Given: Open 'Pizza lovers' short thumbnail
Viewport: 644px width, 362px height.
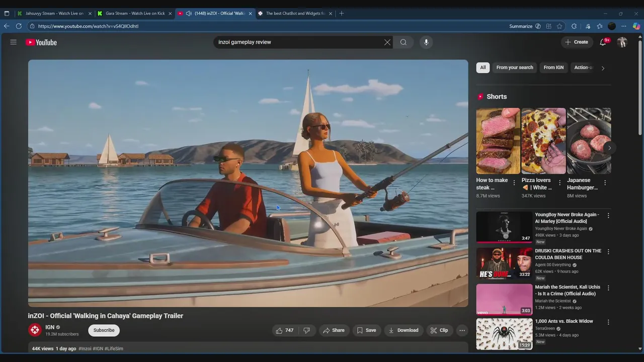Looking at the screenshot, I should (x=543, y=141).
